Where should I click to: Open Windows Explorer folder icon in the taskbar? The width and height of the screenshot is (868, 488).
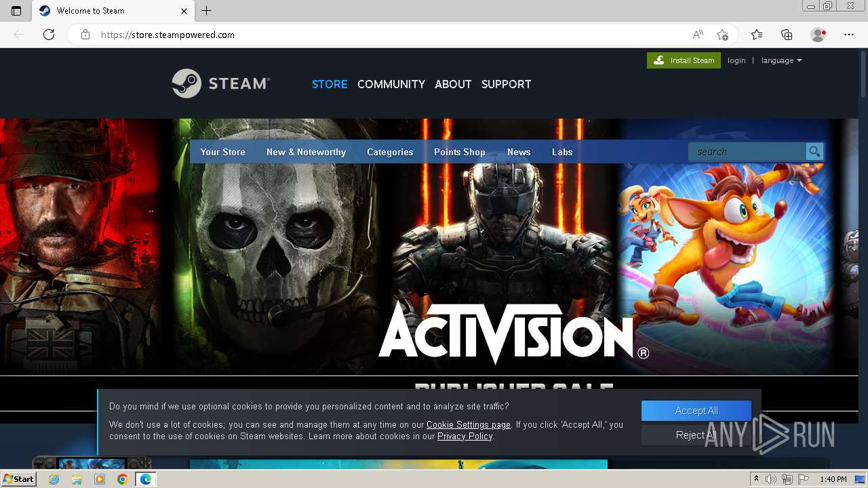coord(77,479)
